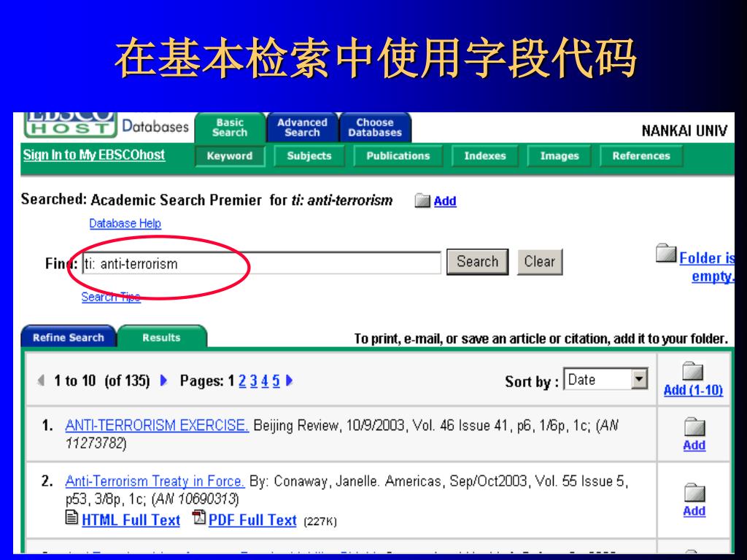
Task: Select the Images sub-tab
Action: click(560, 156)
